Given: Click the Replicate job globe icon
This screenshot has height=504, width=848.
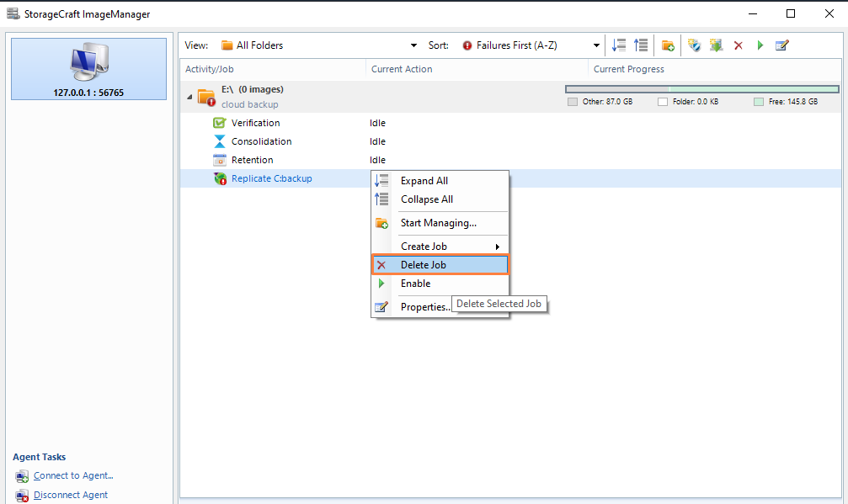Looking at the screenshot, I should click(220, 178).
